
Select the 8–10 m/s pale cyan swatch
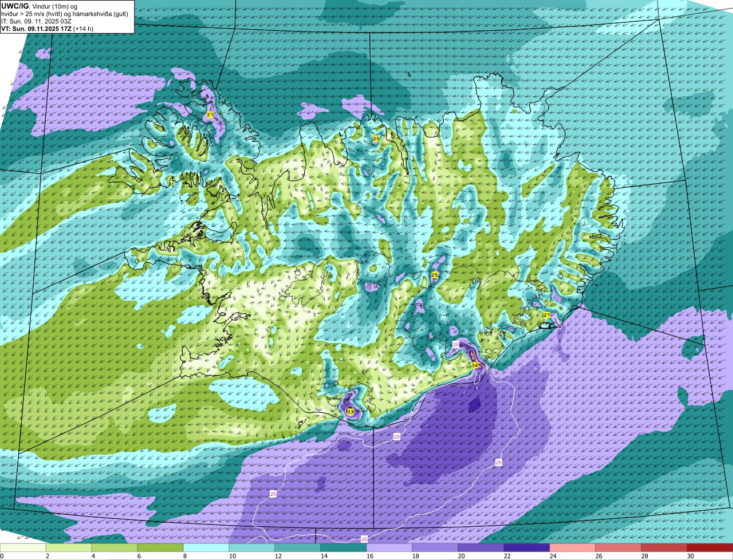click(x=207, y=548)
